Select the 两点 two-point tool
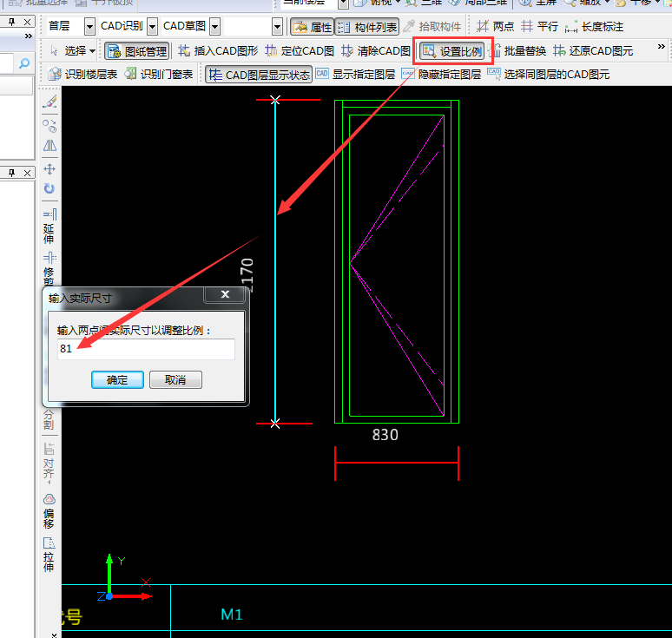Image resolution: width=672 pixels, height=638 pixels. click(x=496, y=27)
